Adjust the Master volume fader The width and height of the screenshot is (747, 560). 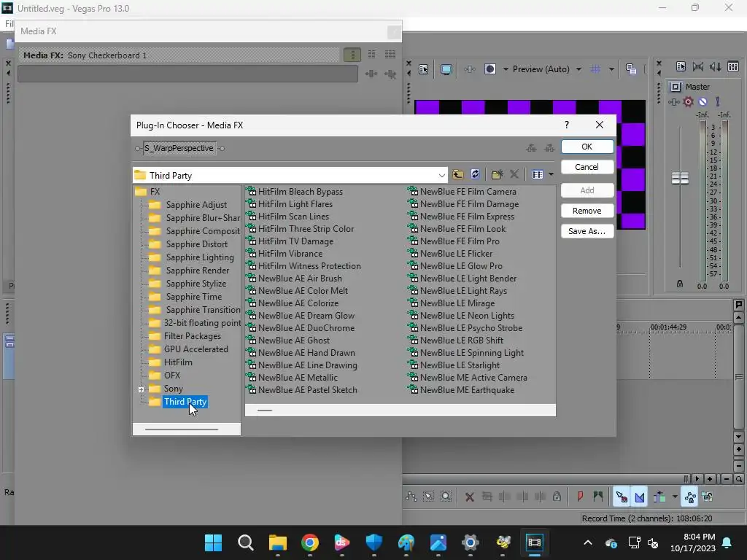point(680,178)
